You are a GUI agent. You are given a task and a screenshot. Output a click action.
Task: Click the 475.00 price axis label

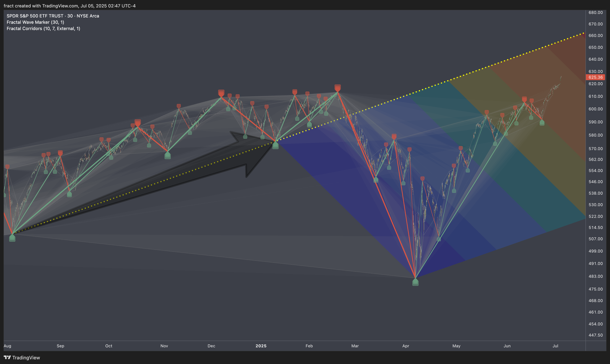click(x=596, y=289)
